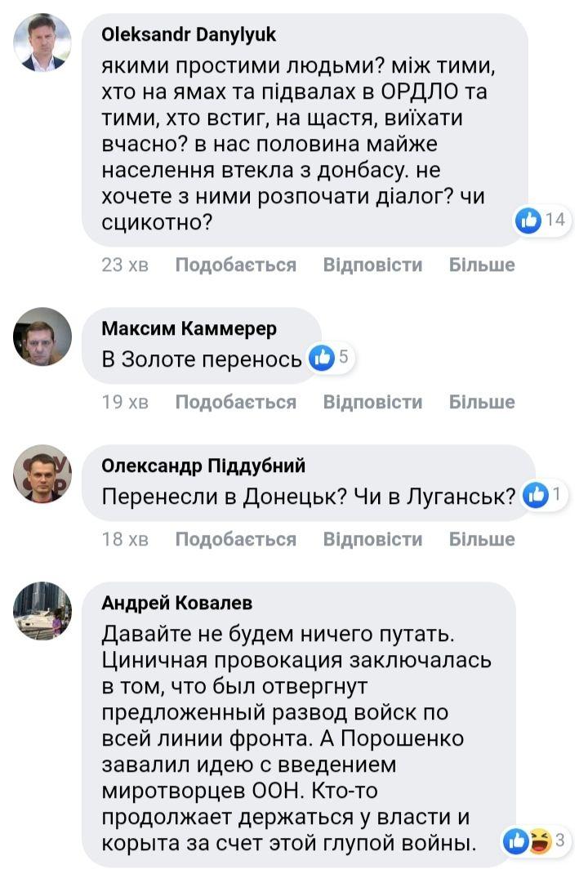Toggle Подобається on Олександр Піддубний's comment
This screenshot has width=588, height=878.
(x=235, y=539)
